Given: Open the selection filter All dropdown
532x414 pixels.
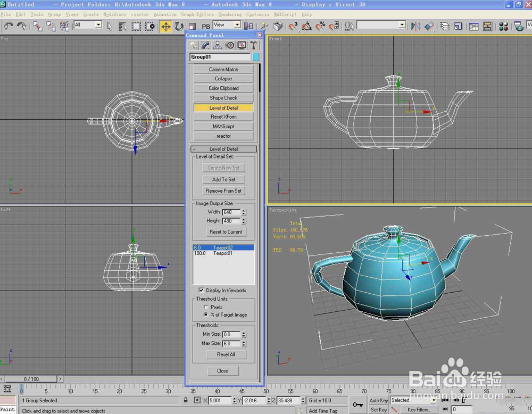Looking at the screenshot, I should (x=98, y=25).
